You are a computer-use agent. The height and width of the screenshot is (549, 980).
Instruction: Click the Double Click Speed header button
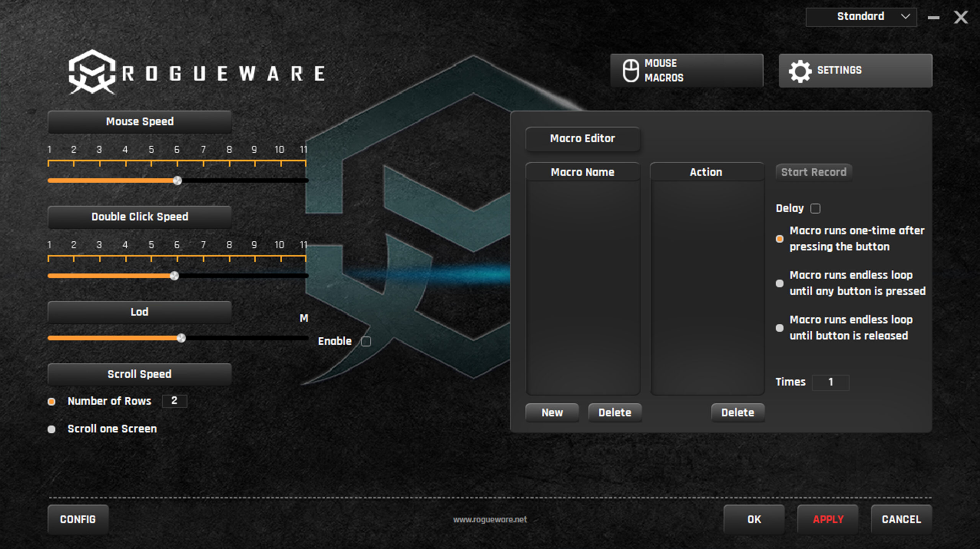(140, 217)
